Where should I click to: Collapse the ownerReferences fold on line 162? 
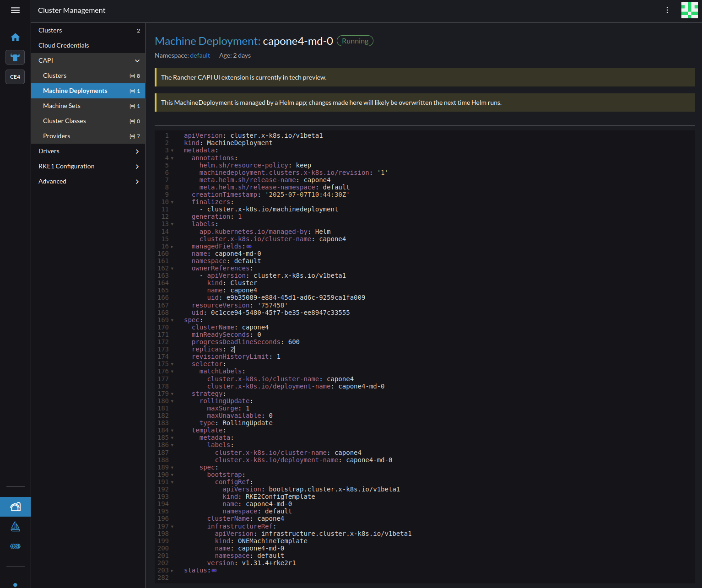click(172, 269)
